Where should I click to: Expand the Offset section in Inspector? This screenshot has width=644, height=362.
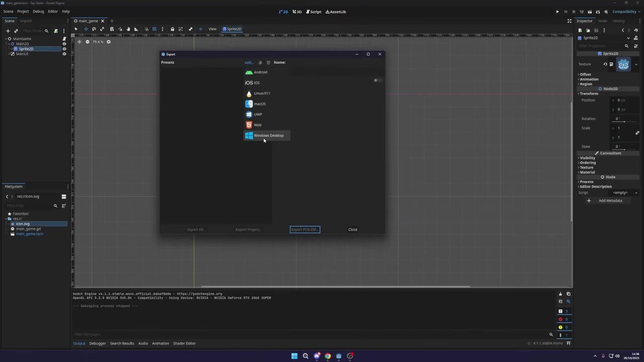click(x=585, y=74)
